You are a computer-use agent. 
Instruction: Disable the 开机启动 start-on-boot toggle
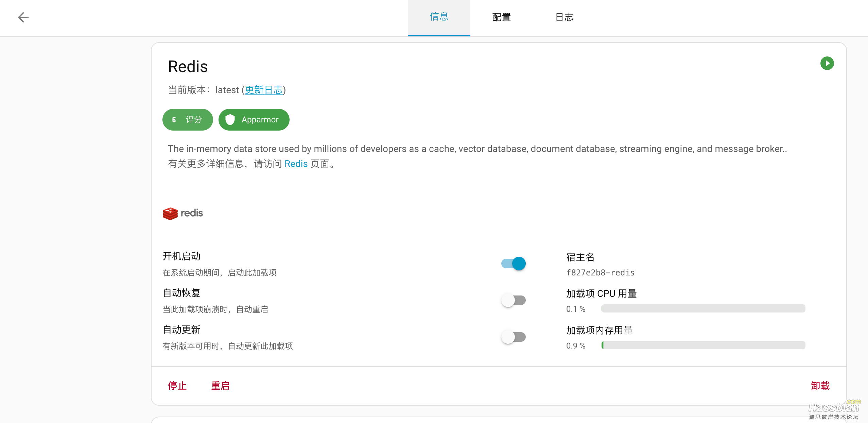coord(514,264)
